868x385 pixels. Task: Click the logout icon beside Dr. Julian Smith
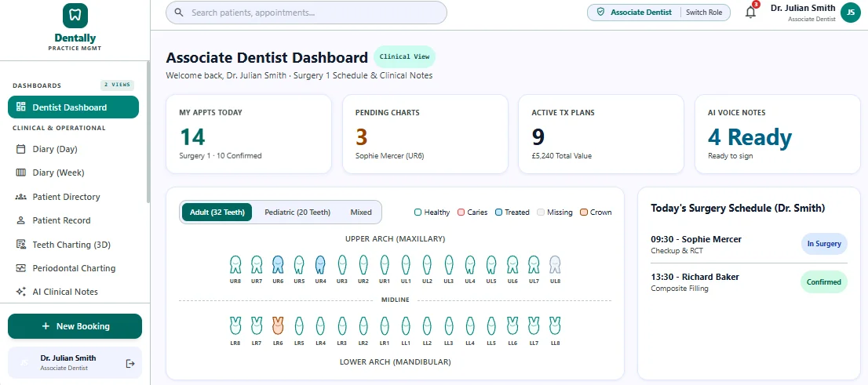pos(130,363)
